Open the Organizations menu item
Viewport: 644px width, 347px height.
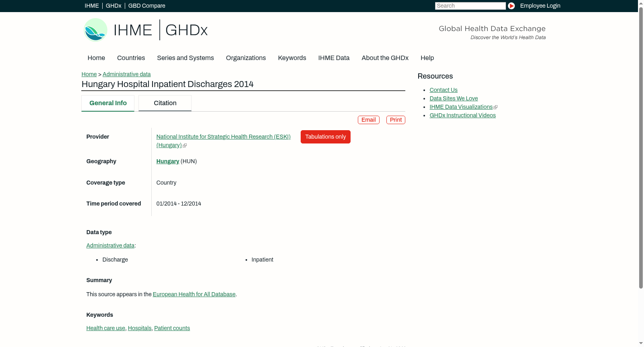pos(246,58)
